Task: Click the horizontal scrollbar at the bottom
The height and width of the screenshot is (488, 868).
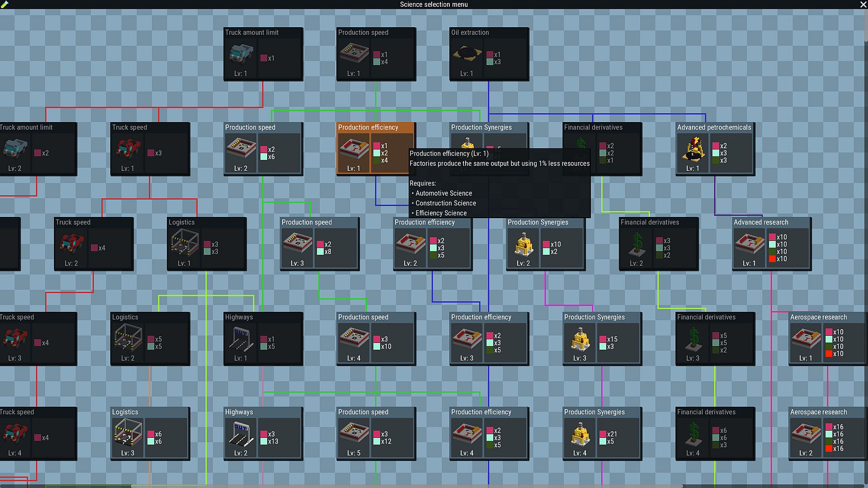Action: (x=407, y=486)
